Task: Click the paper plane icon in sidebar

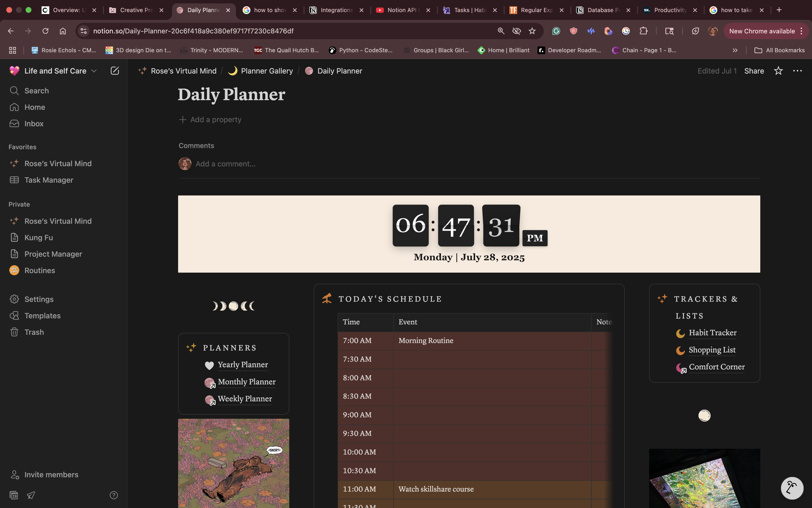Action: (x=31, y=495)
